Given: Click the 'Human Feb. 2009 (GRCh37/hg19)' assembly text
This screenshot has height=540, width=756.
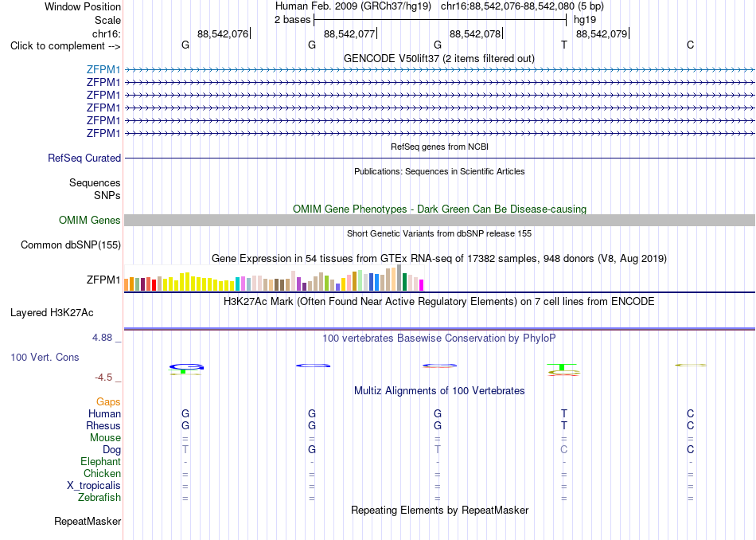Looking at the screenshot, I should click(353, 6).
